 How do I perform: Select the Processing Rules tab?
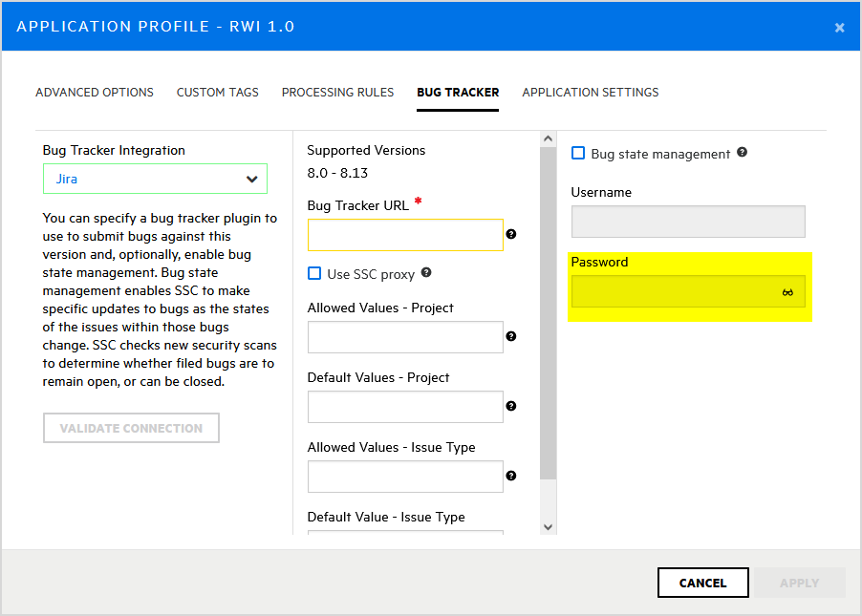coord(337,92)
